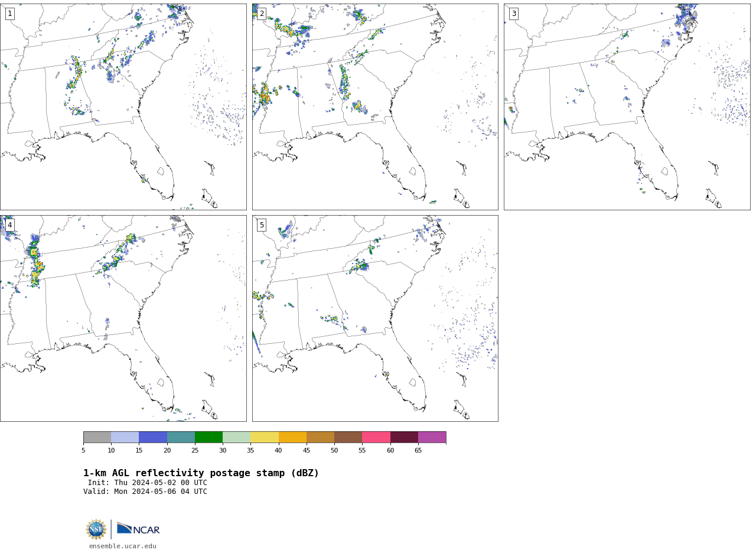Viewport: 756px width, 553px height.
Task: Click the colorbar tick label 50
Action: pos(334,451)
